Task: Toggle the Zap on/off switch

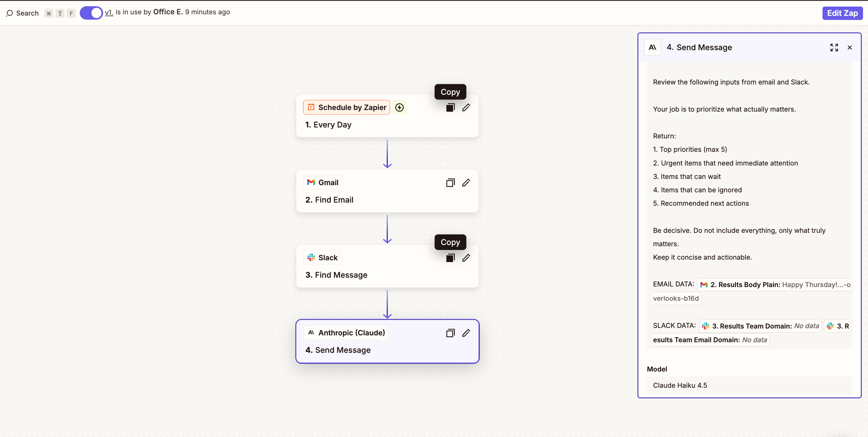Action: pos(91,13)
